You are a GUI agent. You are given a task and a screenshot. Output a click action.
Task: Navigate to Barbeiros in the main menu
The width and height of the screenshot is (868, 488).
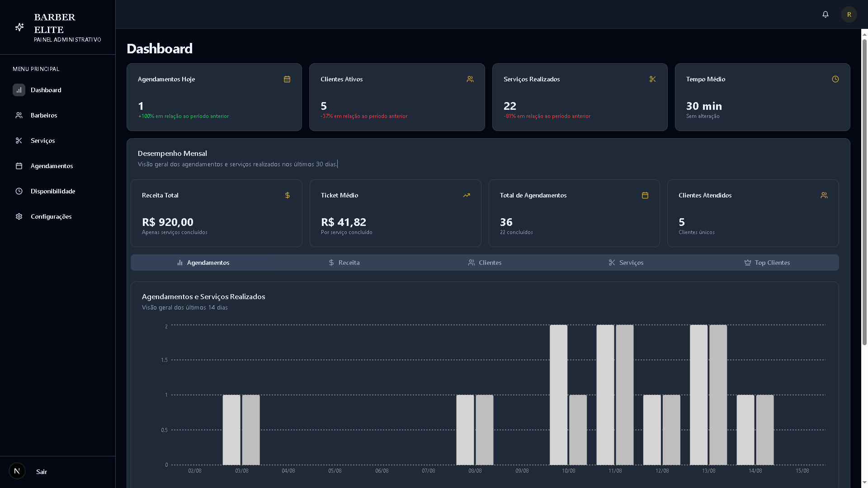point(44,115)
